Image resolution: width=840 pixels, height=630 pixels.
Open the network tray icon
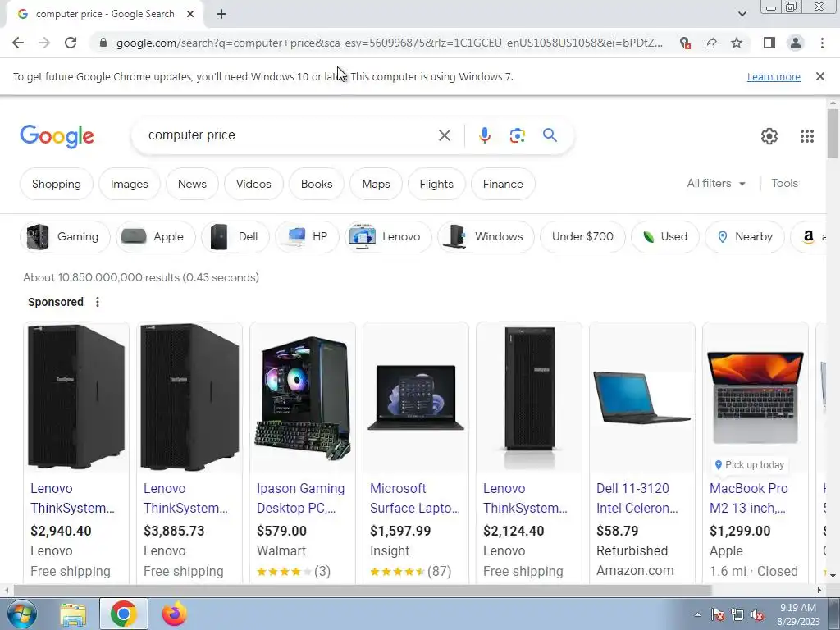737,614
